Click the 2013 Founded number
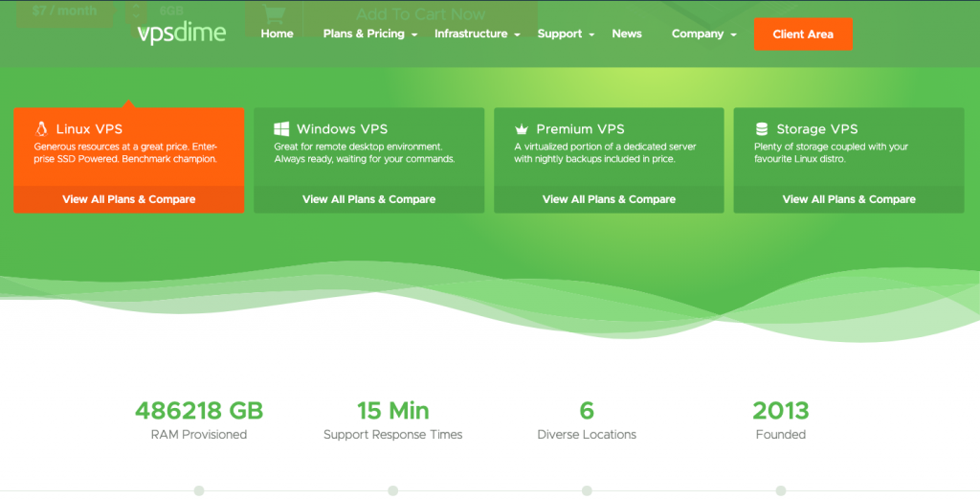Screen dimensions: 980x500 click(781, 411)
